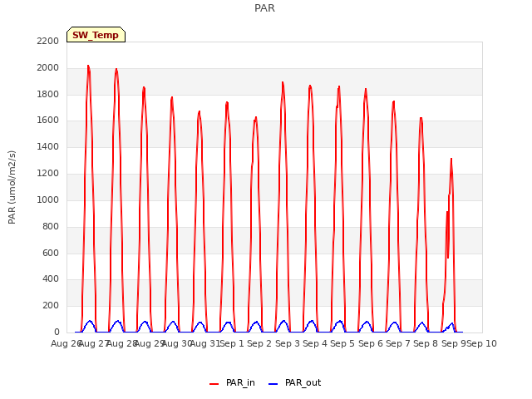This screenshot has width=532, height=399.
Task: Click the 200 y-axis tick label
Action: pyautogui.click(x=51, y=306)
